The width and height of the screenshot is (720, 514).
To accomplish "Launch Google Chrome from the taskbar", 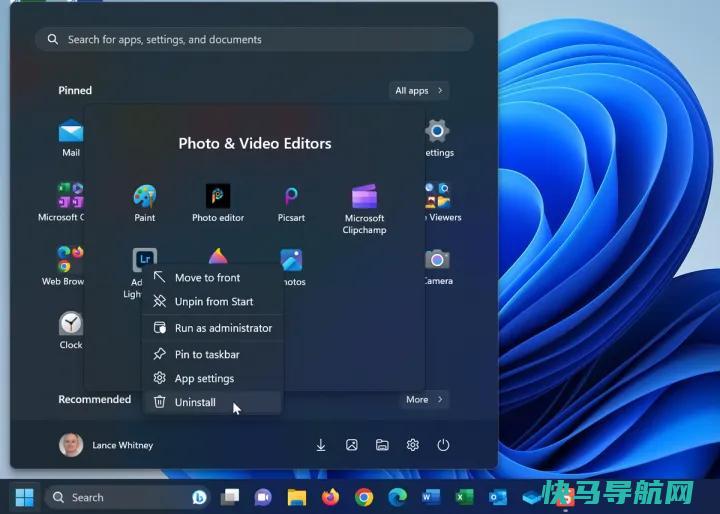I will pos(364,497).
